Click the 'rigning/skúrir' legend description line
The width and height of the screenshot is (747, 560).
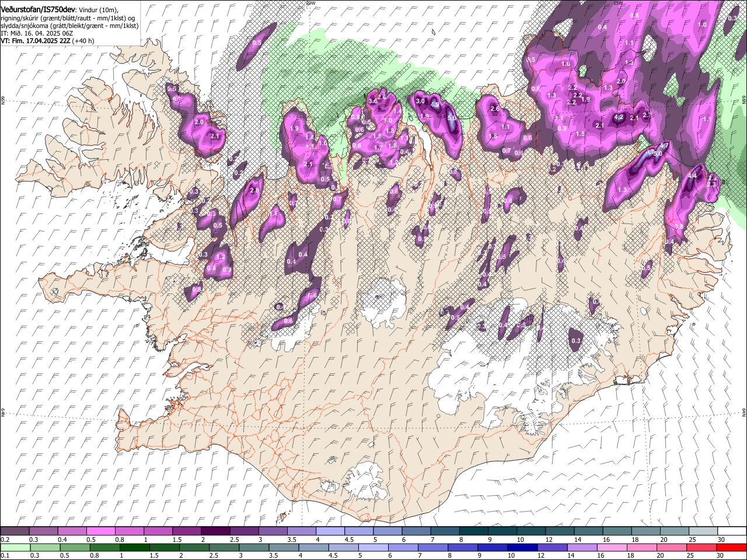tap(67, 18)
